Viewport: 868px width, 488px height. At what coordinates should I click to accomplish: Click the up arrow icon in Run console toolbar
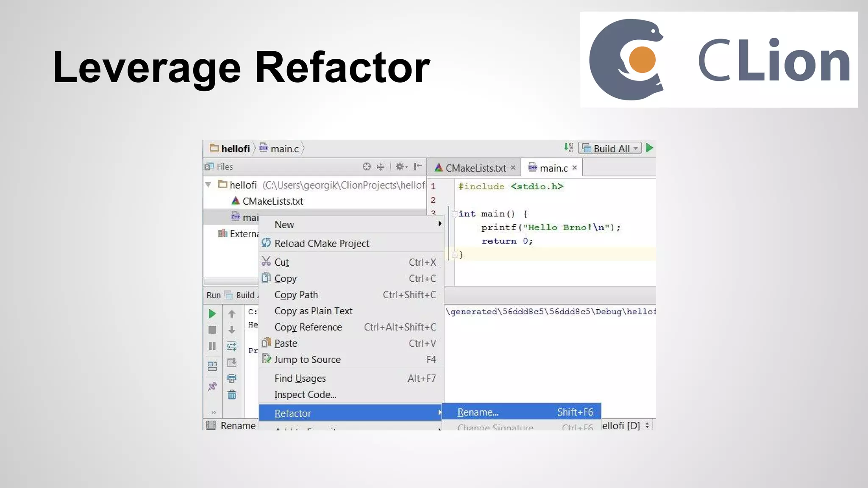tap(232, 314)
